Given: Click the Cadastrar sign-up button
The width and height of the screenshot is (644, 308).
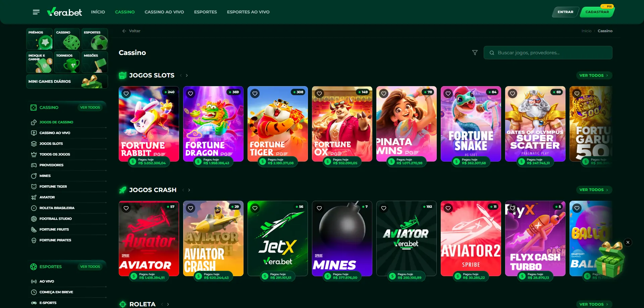Looking at the screenshot, I should click(597, 12).
